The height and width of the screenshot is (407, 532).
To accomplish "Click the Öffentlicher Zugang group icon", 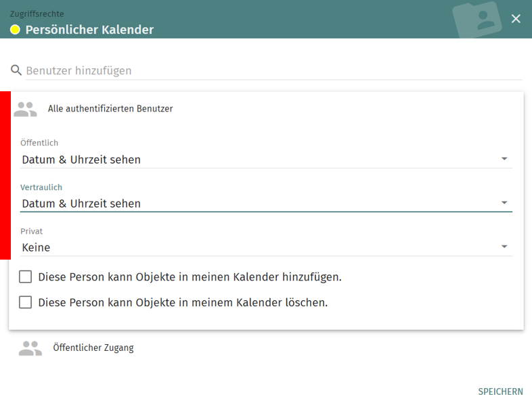I will [30, 348].
